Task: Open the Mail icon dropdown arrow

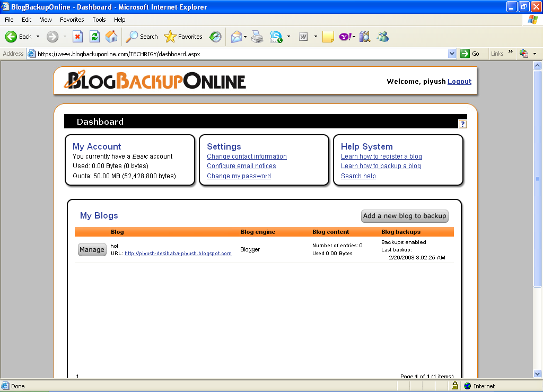Action: pyautogui.click(x=245, y=37)
